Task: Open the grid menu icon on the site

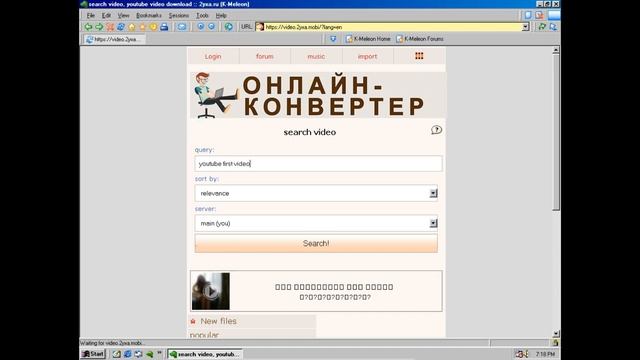Action: (419, 56)
